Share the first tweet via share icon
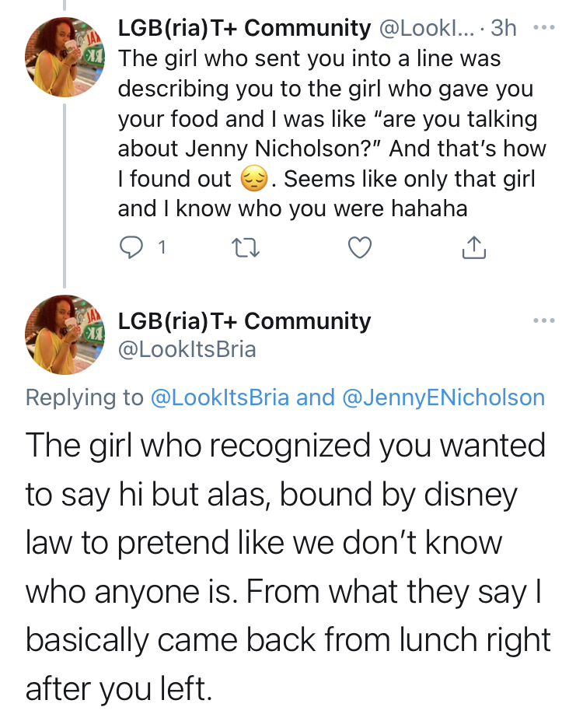Viewport: 583px width, 728px height. 473,247
